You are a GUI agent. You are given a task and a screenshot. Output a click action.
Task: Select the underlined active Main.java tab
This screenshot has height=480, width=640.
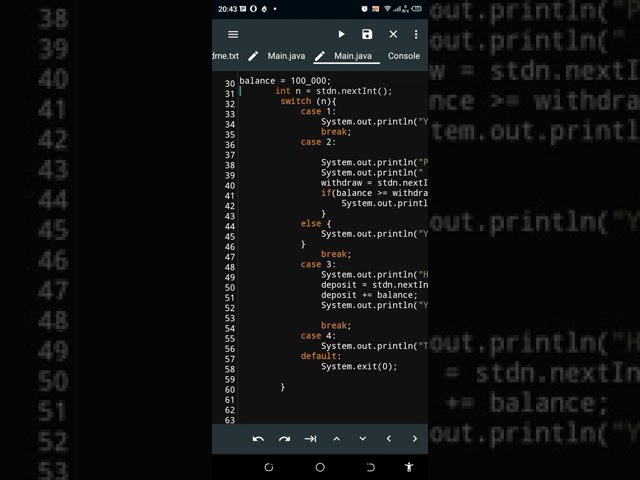pos(353,56)
